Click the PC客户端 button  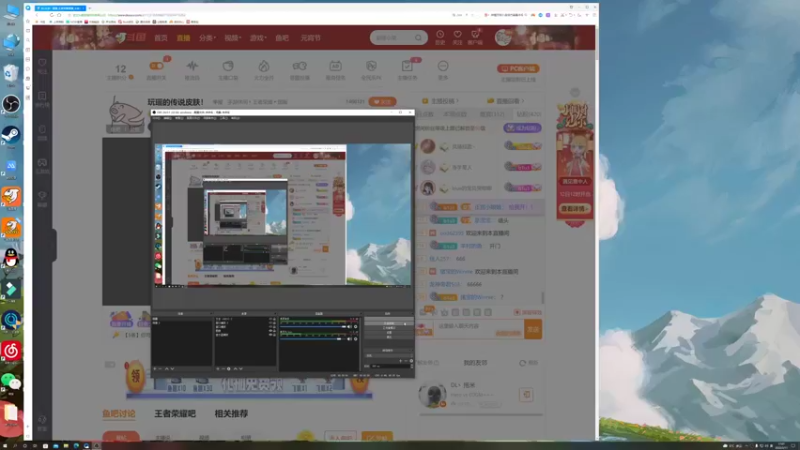518,68
